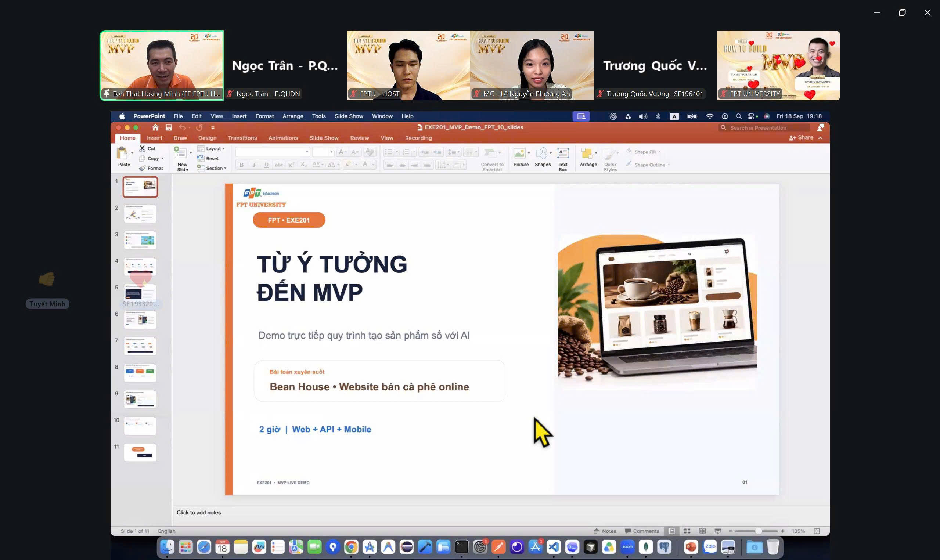Screen dimensions: 940x560
Task: Click the zoom in plus icon
Action: point(783,531)
